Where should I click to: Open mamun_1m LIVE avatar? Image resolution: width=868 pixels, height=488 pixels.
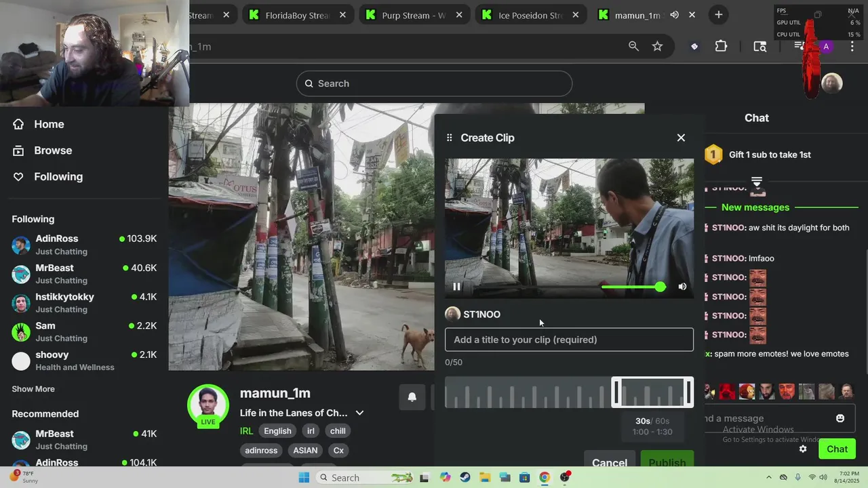point(208,406)
